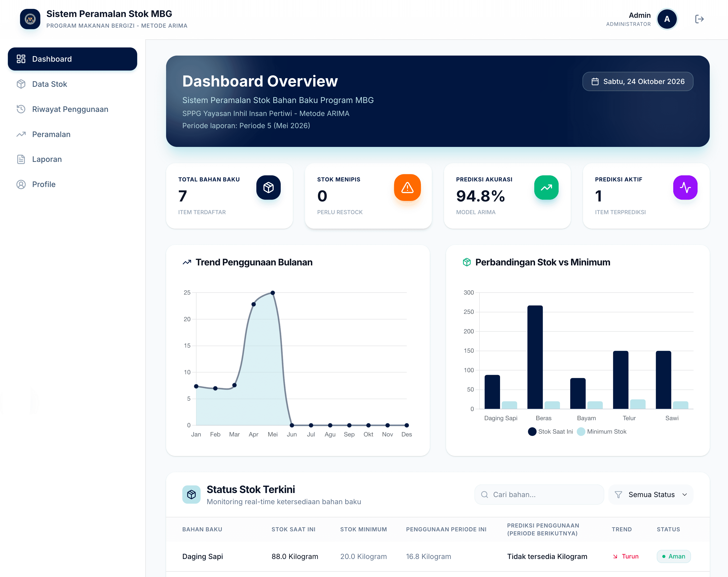Click the Stok Saat Ini column header

click(293, 529)
